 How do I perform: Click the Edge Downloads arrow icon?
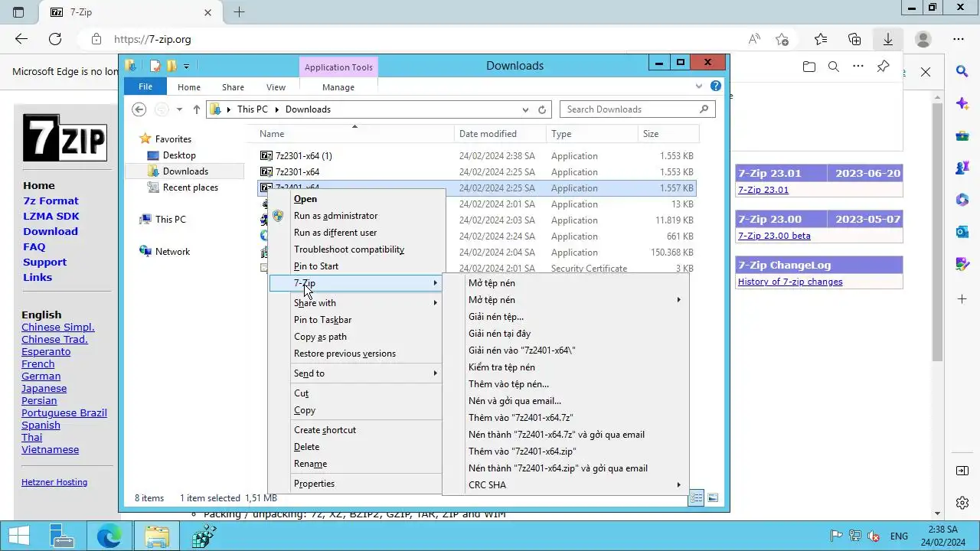(888, 39)
